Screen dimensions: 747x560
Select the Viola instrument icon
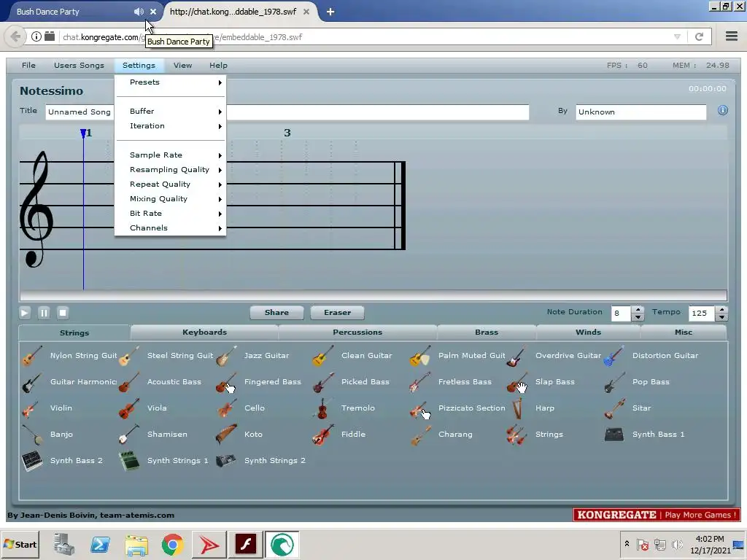[x=129, y=408]
